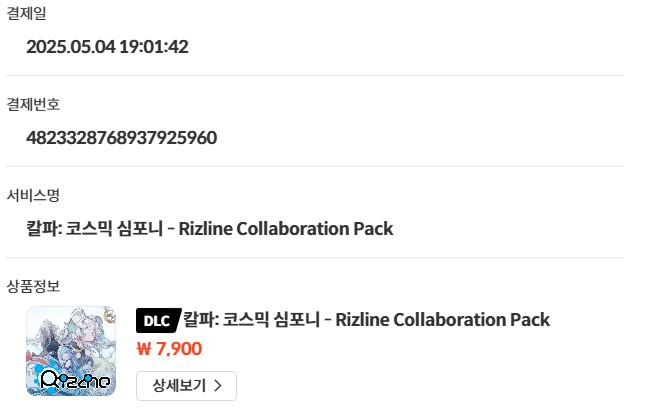
Task: Select the ₩ 7,900 price text
Action: 169,349
